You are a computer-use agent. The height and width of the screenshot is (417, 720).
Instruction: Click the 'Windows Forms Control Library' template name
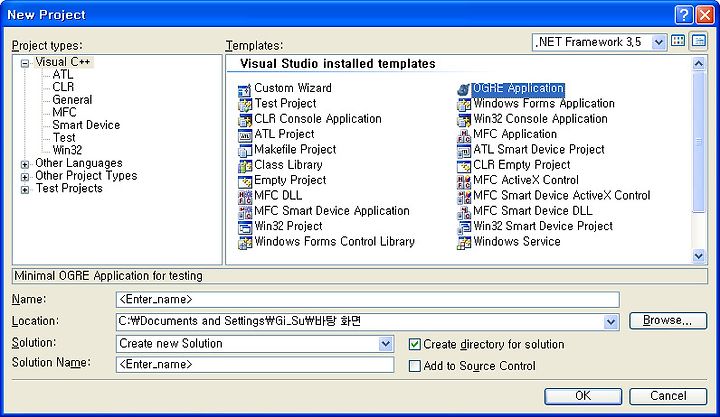334,242
